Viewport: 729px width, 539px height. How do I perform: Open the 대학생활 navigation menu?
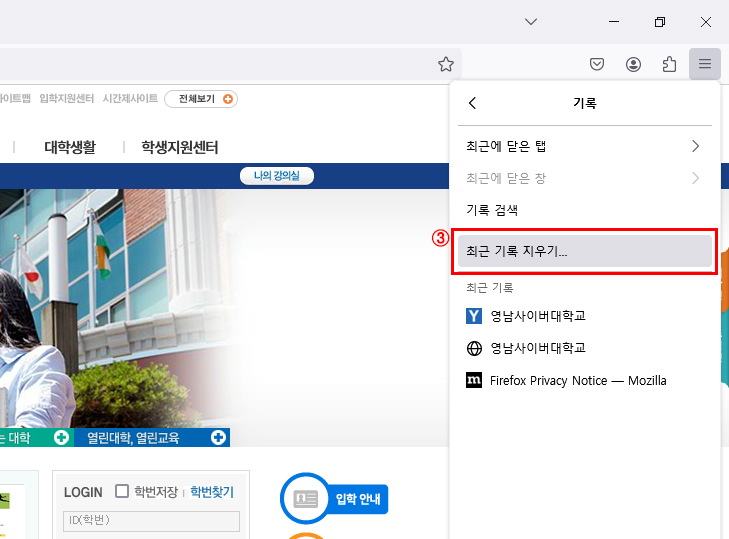coord(70,147)
